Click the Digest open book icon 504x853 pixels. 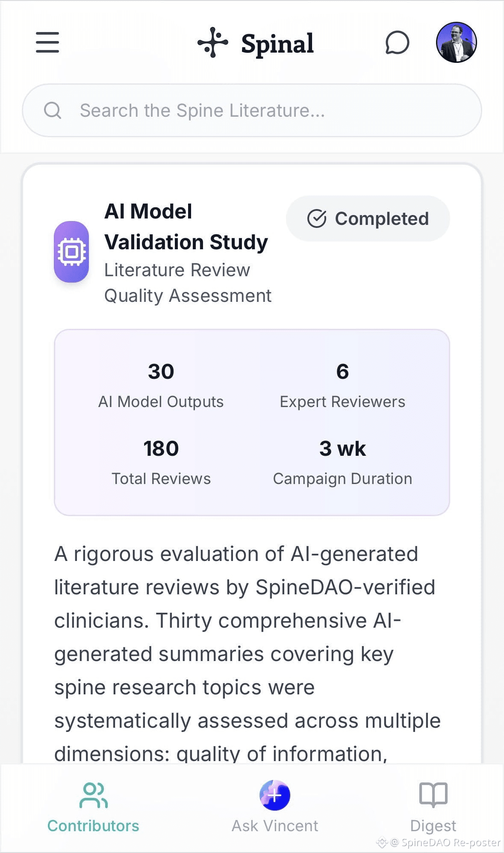pos(433,795)
